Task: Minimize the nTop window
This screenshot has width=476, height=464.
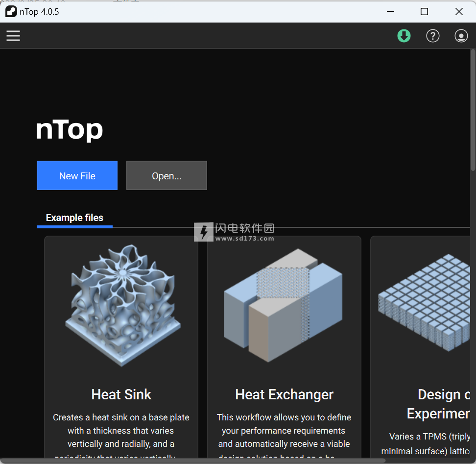Action: pyautogui.click(x=391, y=12)
